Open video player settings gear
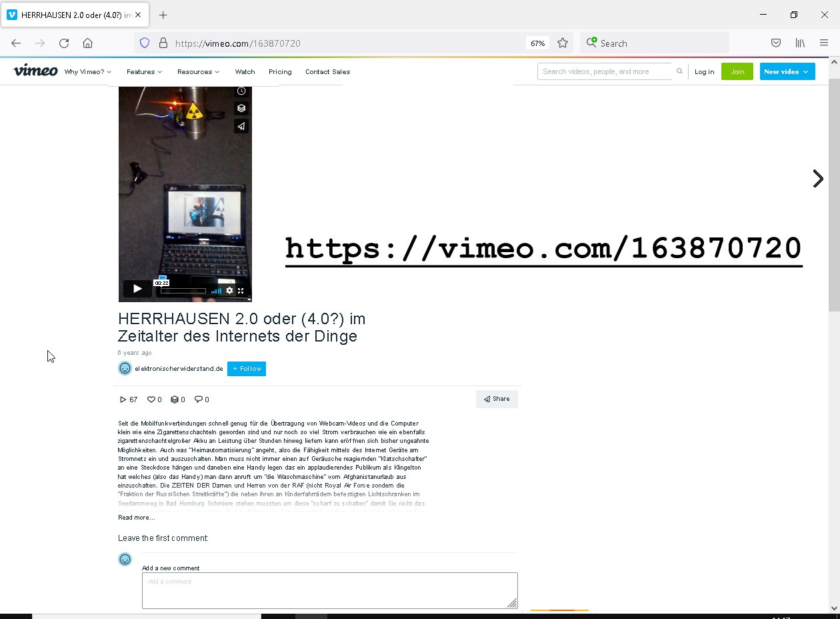Image resolution: width=840 pixels, height=619 pixels. (x=229, y=291)
